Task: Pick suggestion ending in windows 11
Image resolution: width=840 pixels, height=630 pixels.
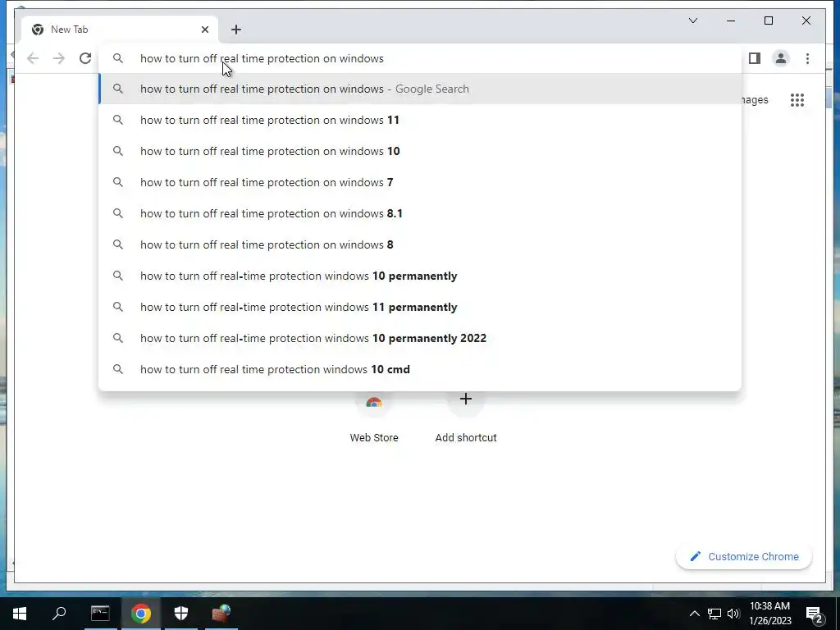Action: [x=421, y=120]
